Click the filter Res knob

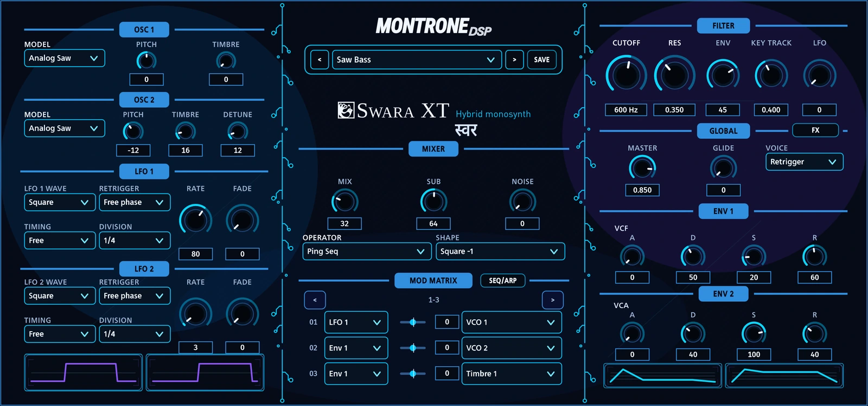coord(674,75)
